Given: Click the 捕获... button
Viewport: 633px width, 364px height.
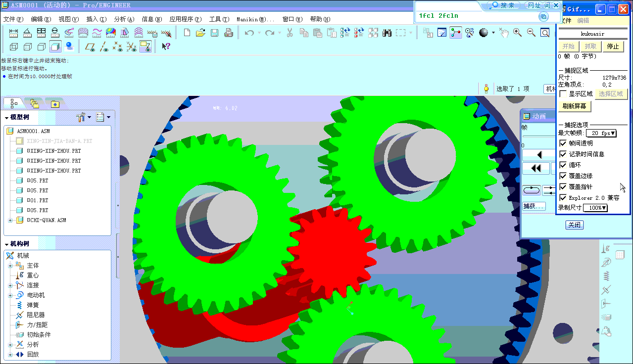Looking at the screenshot, I should click(x=534, y=206).
